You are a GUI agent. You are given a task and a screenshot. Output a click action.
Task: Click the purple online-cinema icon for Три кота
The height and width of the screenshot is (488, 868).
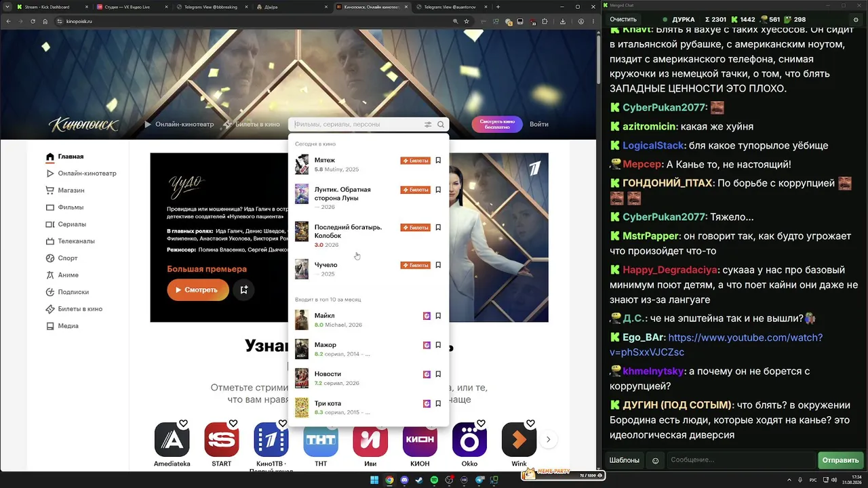click(x=427, y=404)
